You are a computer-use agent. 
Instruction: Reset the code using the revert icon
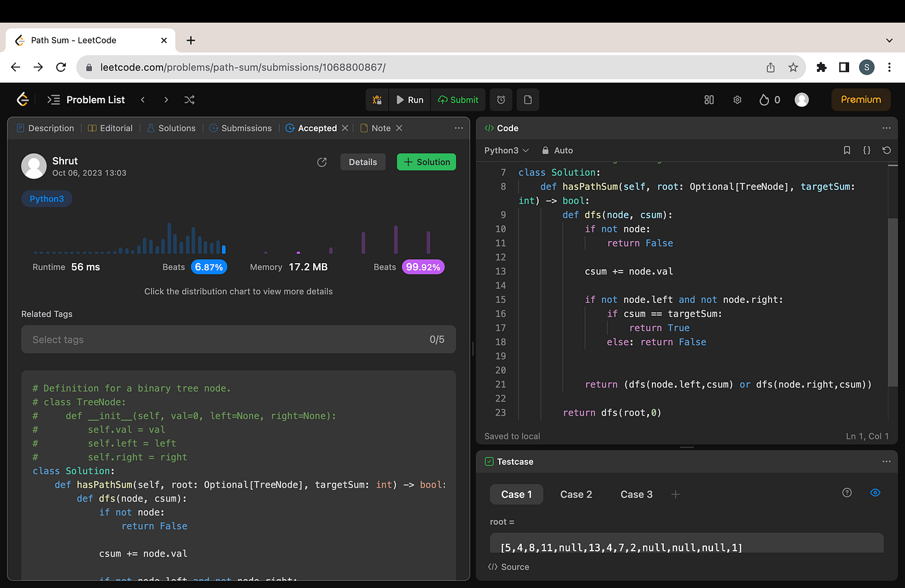[886, 150]
